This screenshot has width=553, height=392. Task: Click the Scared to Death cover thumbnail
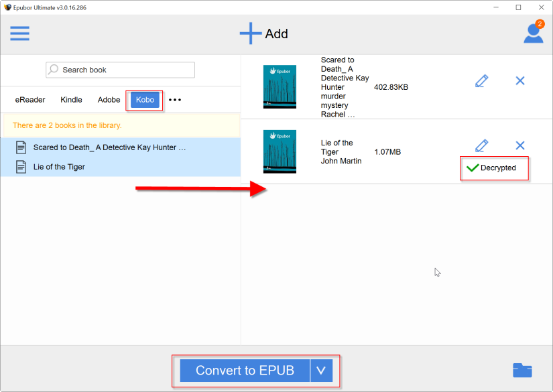(280, 86)
